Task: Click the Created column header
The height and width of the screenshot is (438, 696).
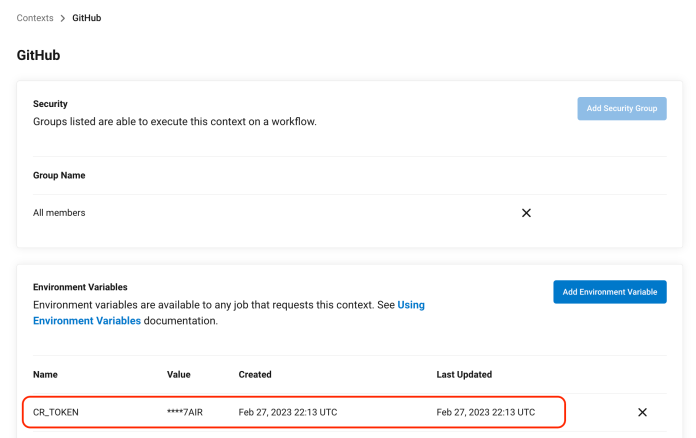Action: coord(255,374)
